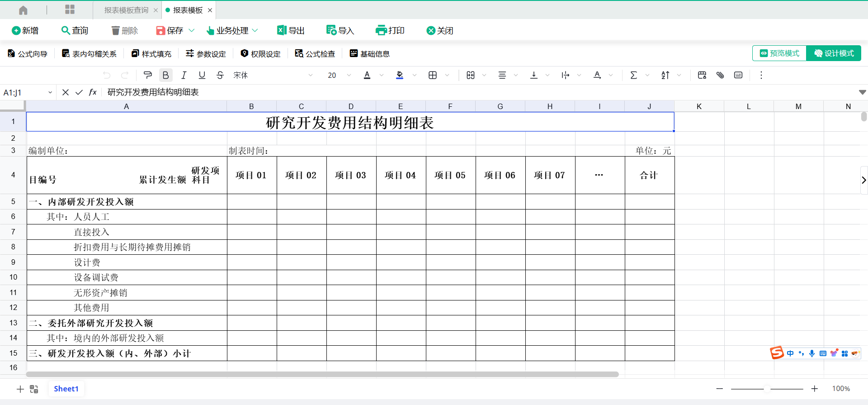The width and height of the screenshot is (868, 405).
Task: Click the merge cells icon
Action: [x=471, y=75]
